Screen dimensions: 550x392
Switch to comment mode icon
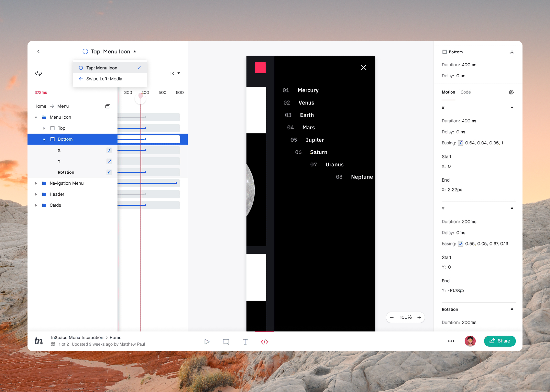click(226, 342)
